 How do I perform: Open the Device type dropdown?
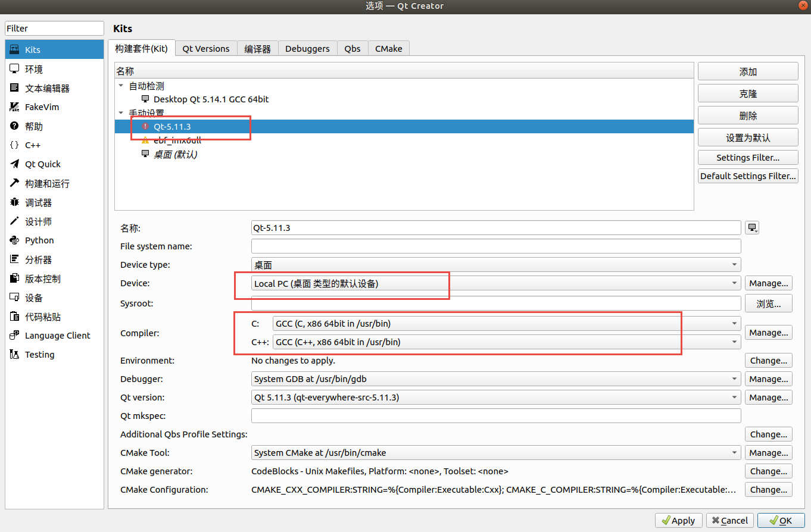[x=496, y=265]
